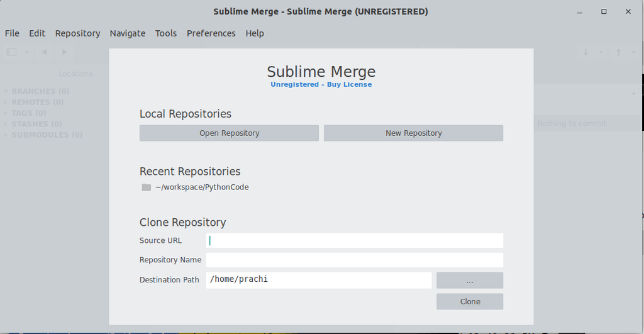Click the Push up-arrow icon
Viewport: 644px width, 334px height.
point(618,52)
